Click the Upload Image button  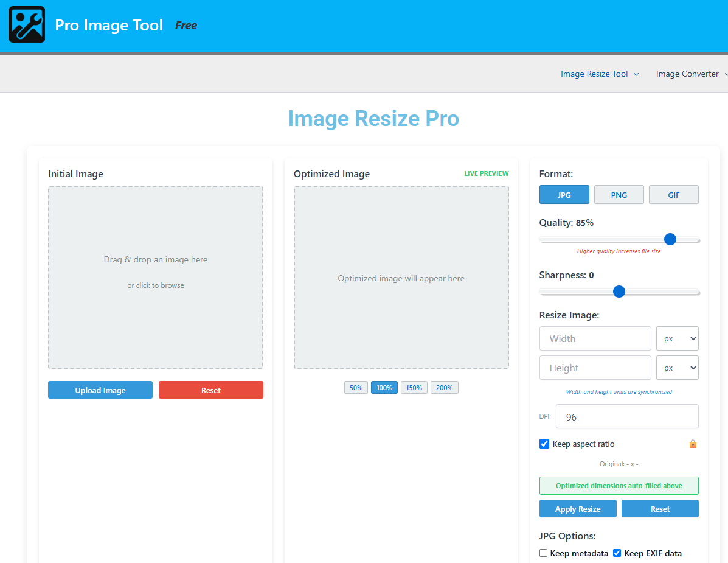(100, 390)
